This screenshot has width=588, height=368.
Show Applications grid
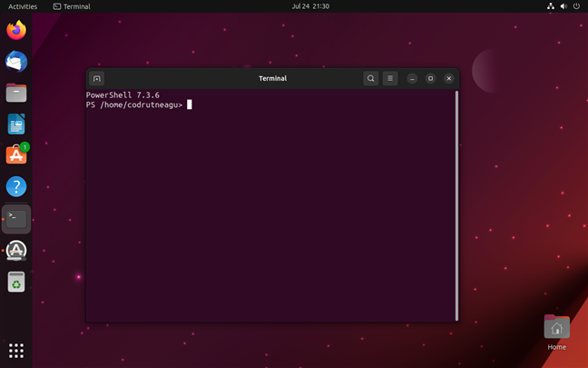click(16, 351)
